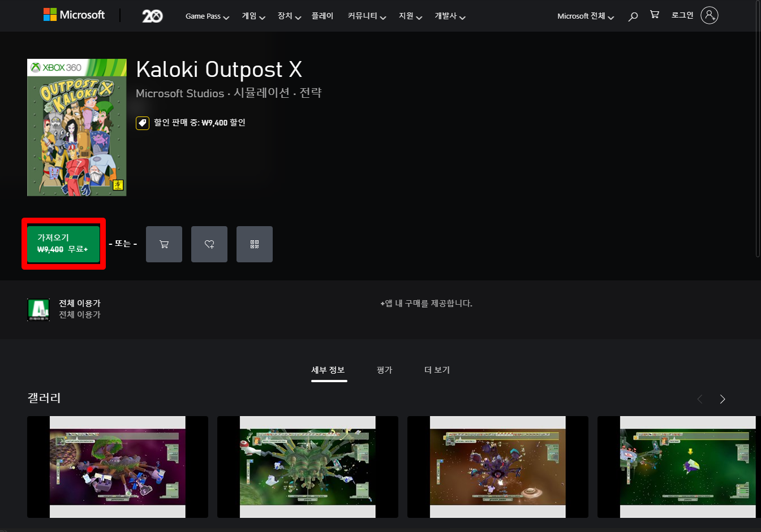The width and height of the screenshot is (761, 532).
Task: Switch to the 더 보기 tab
Action: point(437,370)
